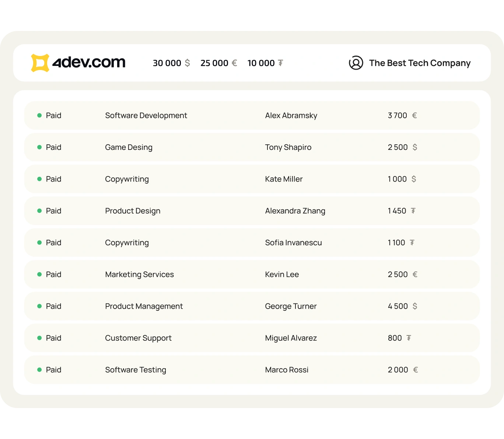This screenshot has width=504, height=439.
Task: Click green status dot in Software Testing row
Action: (39, 370)
